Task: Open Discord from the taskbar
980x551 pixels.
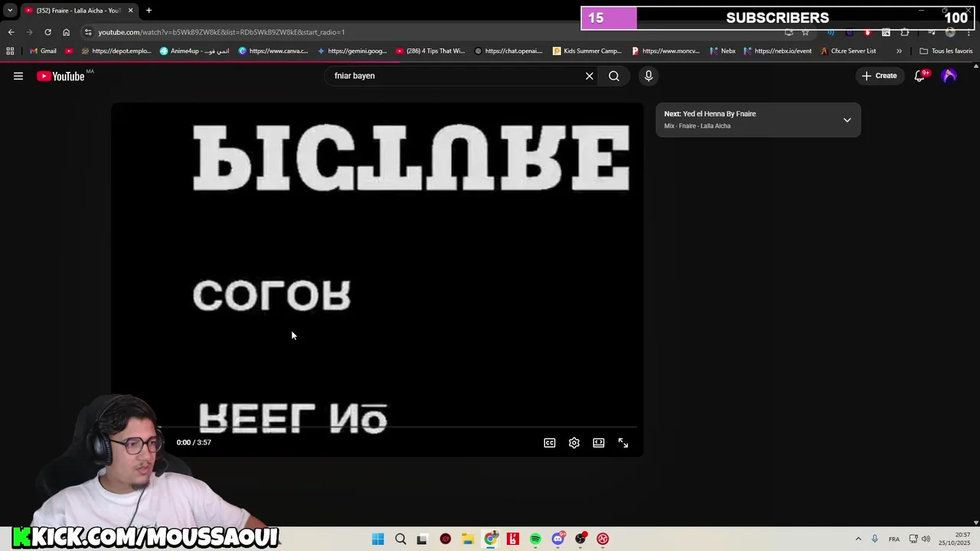Action: (558, 539)
